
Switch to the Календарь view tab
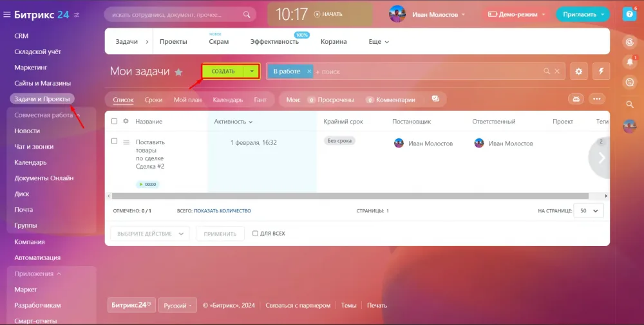[x=228, y=100]
